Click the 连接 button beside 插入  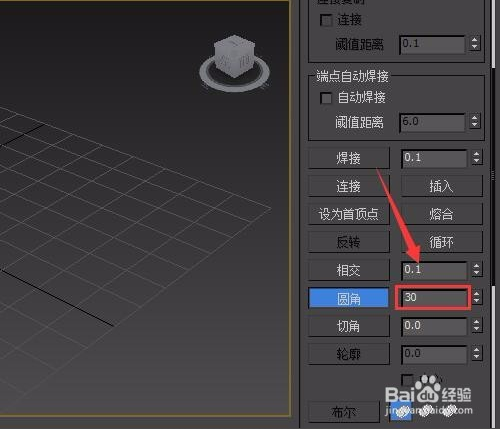point(349,186)
